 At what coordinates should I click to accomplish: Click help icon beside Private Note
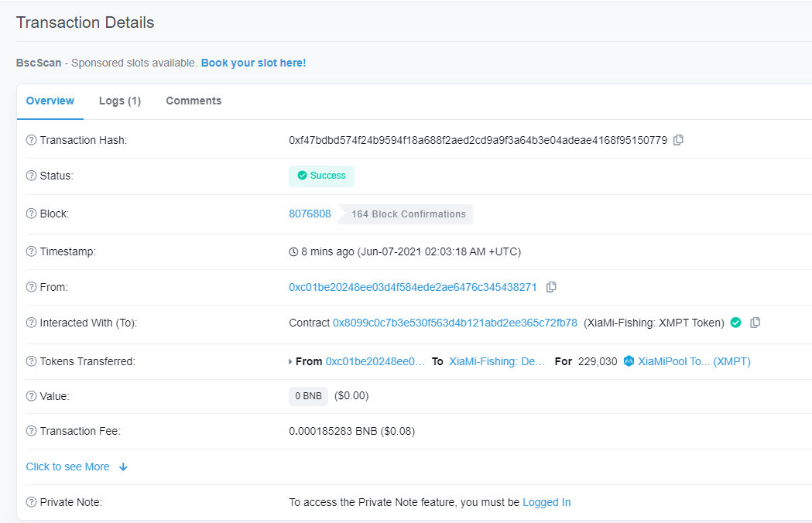tap(31, 502)
